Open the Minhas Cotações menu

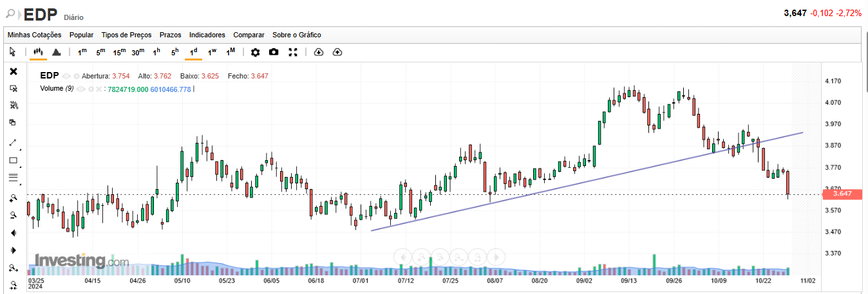(34, 35)
